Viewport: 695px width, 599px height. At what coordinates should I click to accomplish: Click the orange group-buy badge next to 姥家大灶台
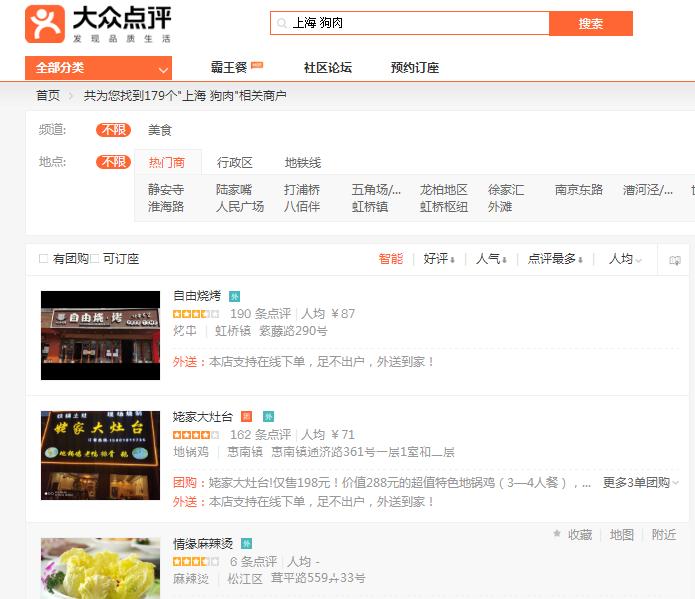point(246,416)
